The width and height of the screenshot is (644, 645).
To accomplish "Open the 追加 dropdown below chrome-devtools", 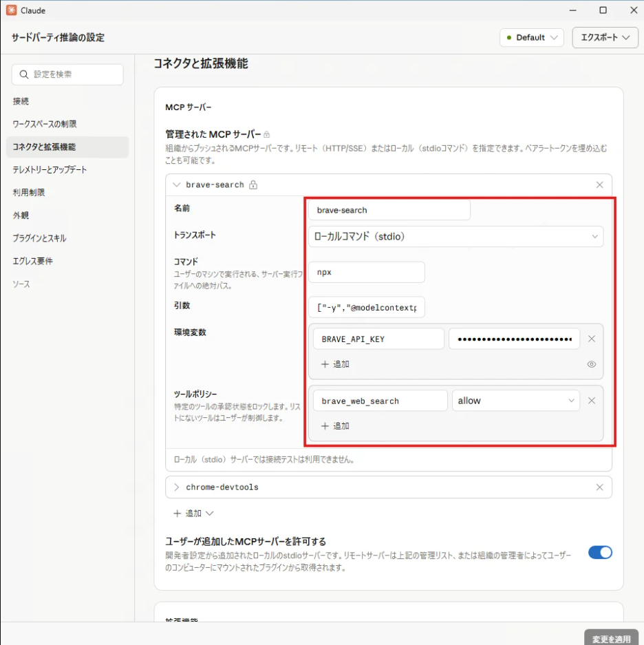I will tap(193, 514).
